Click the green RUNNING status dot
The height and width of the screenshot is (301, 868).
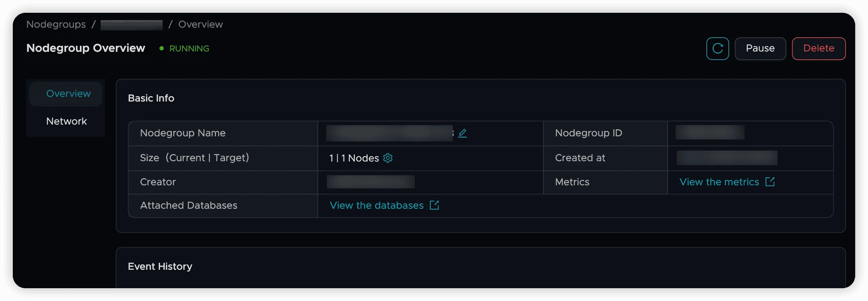coord(162,48)
